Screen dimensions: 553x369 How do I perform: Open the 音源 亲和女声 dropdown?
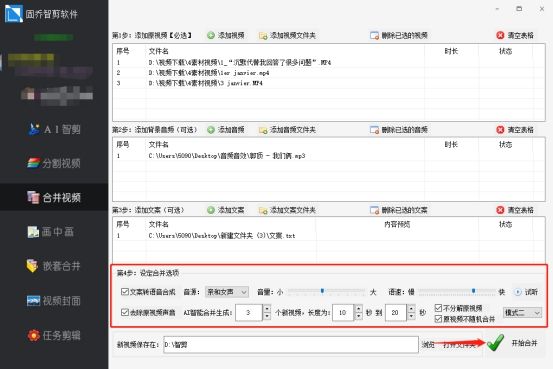coord(227,292)
